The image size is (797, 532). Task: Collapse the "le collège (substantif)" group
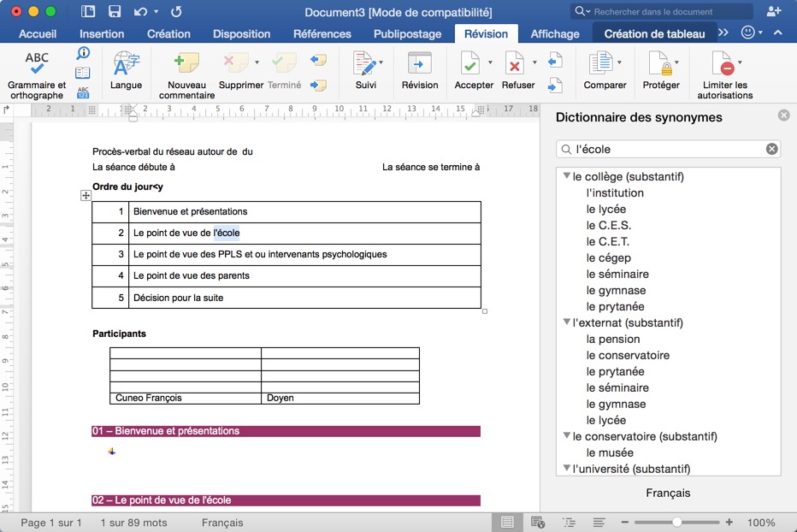(x=566, y=175)
